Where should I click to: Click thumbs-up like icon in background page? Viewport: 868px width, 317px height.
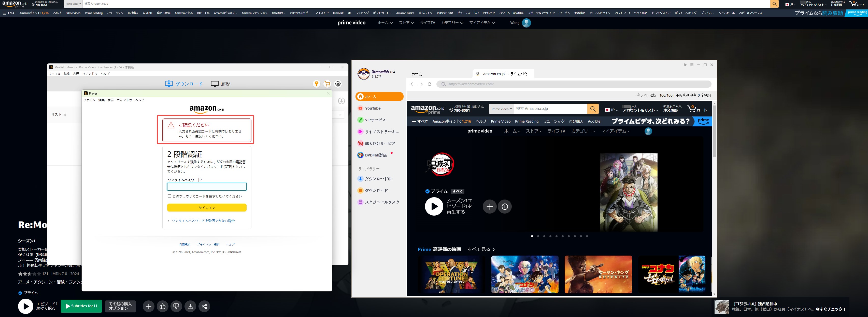coord(162,306)
